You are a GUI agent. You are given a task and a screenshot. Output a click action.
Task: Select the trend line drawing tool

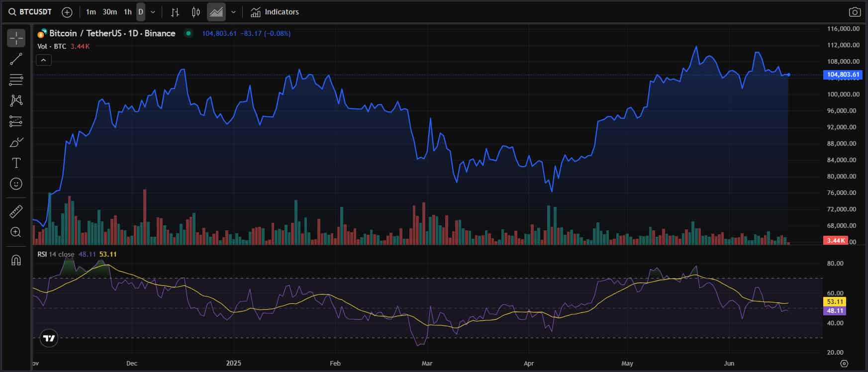click(x=16, y=59)
